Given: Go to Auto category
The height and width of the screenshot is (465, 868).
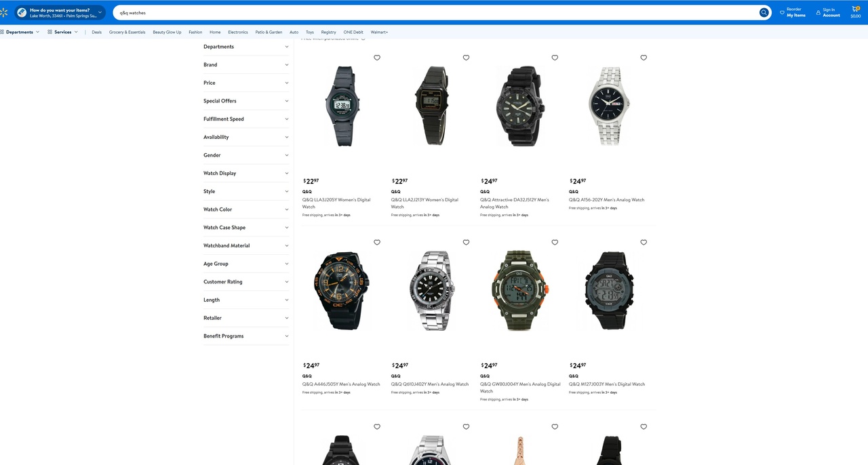Looking at the screenshot, I should pos(294,32).
